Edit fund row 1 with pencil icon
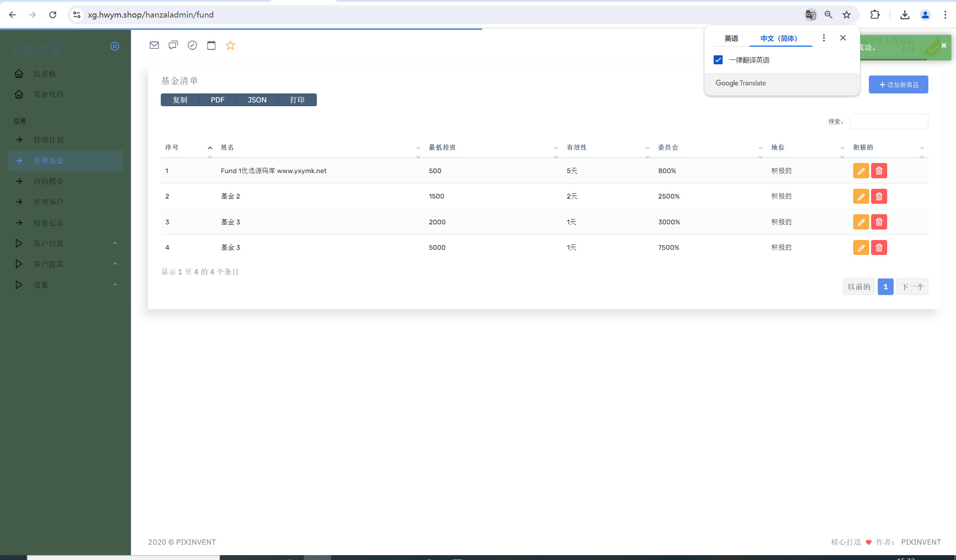Image resolution: width=956 pixels, height=560 pixels. [861, 171]
